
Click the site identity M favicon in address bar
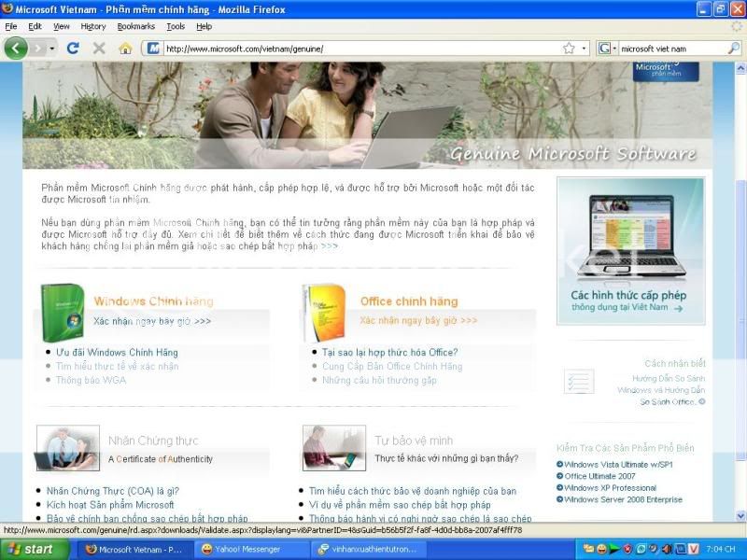[x=153, y=49]
